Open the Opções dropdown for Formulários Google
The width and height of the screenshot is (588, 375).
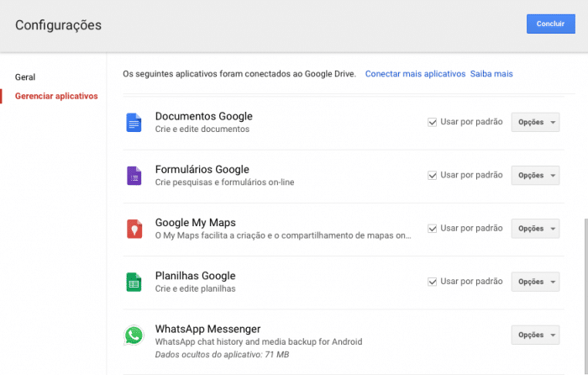[x=536, y=175]
